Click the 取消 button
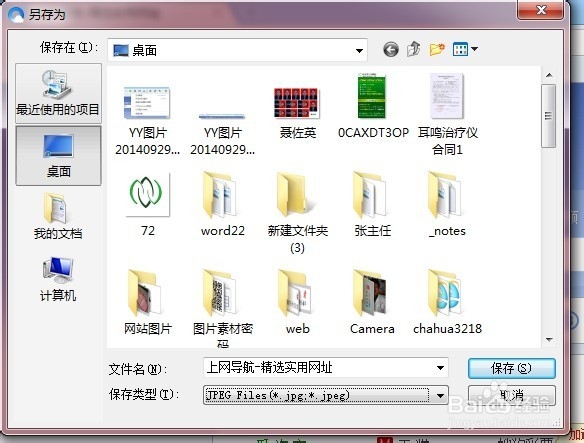 tap(511, 395)
